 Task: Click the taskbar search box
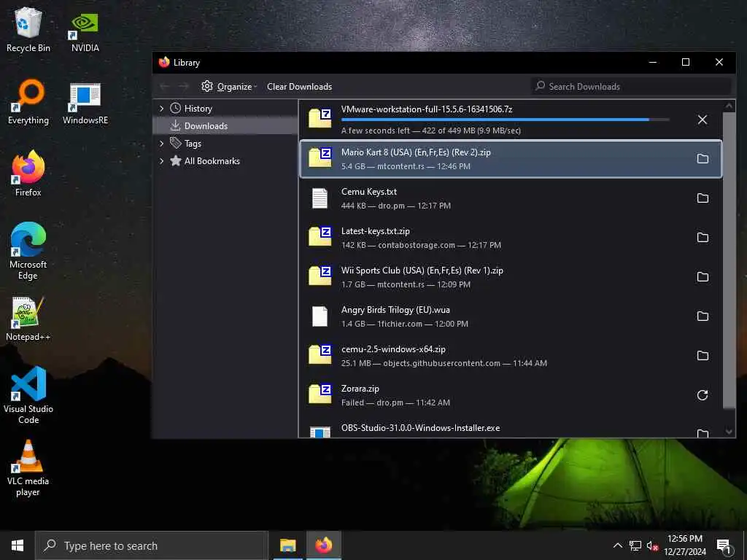152,545
